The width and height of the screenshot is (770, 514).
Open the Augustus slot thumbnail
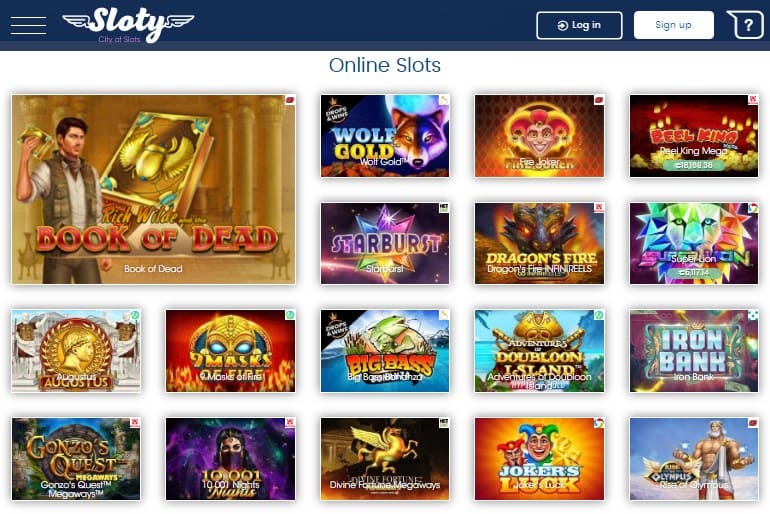76,351
